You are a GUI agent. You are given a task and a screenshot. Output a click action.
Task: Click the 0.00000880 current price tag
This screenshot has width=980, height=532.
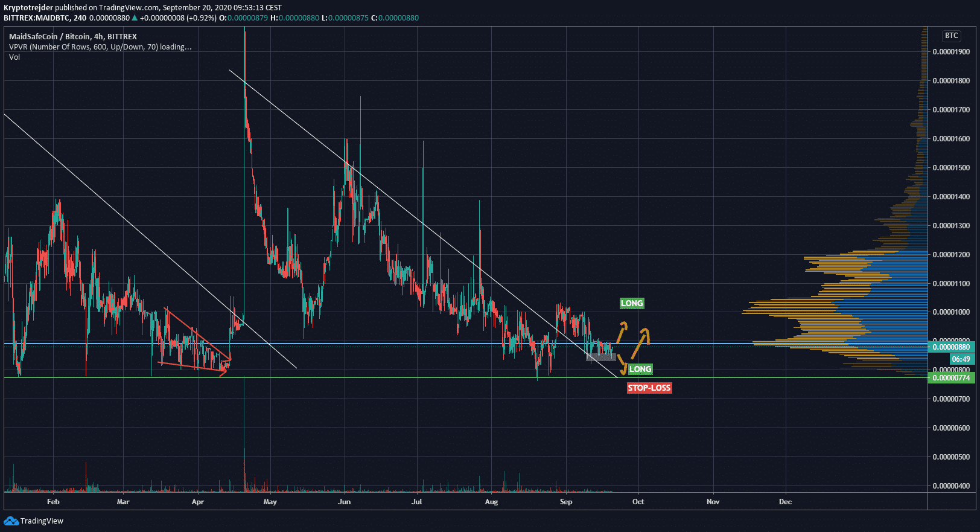[x=951, y=347]
